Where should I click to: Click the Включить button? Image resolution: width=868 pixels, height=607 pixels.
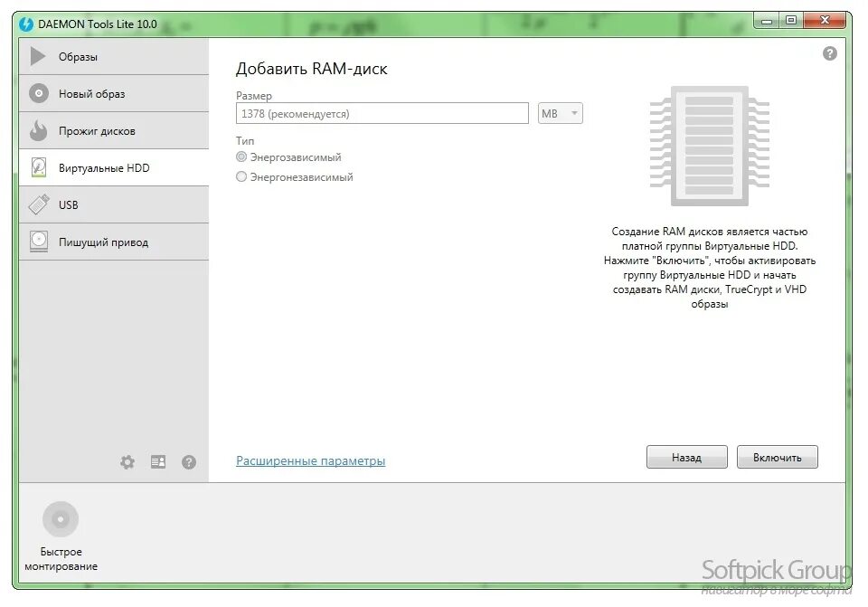tap(778, 458)
